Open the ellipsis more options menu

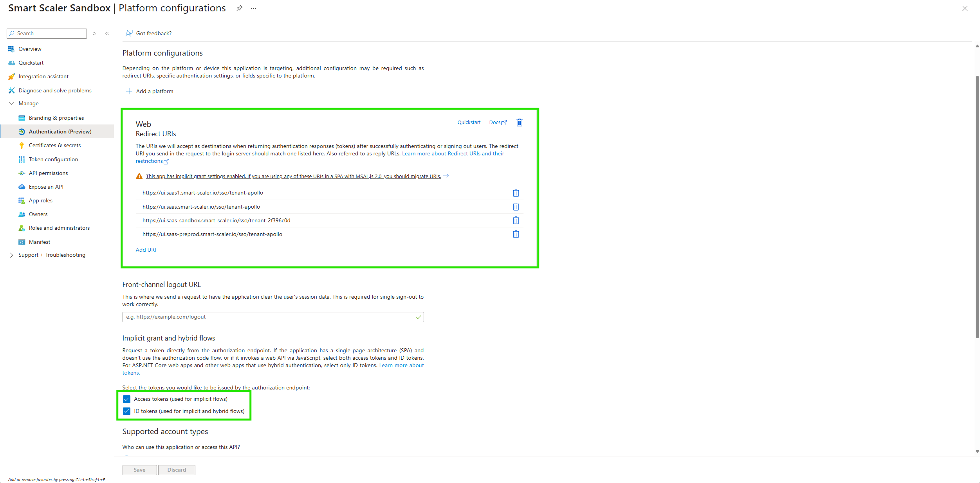pos(254,8)
